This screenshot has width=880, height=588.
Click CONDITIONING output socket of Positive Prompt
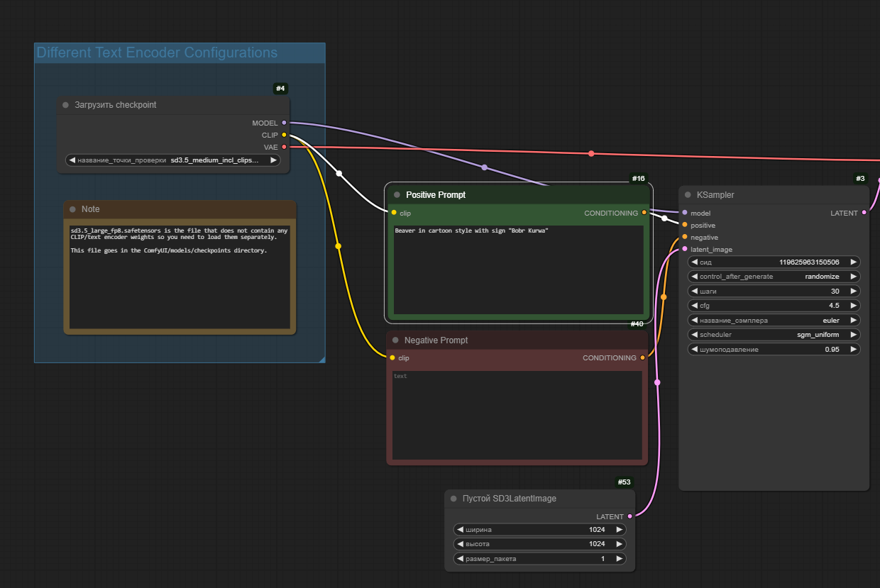click(644, 213)
